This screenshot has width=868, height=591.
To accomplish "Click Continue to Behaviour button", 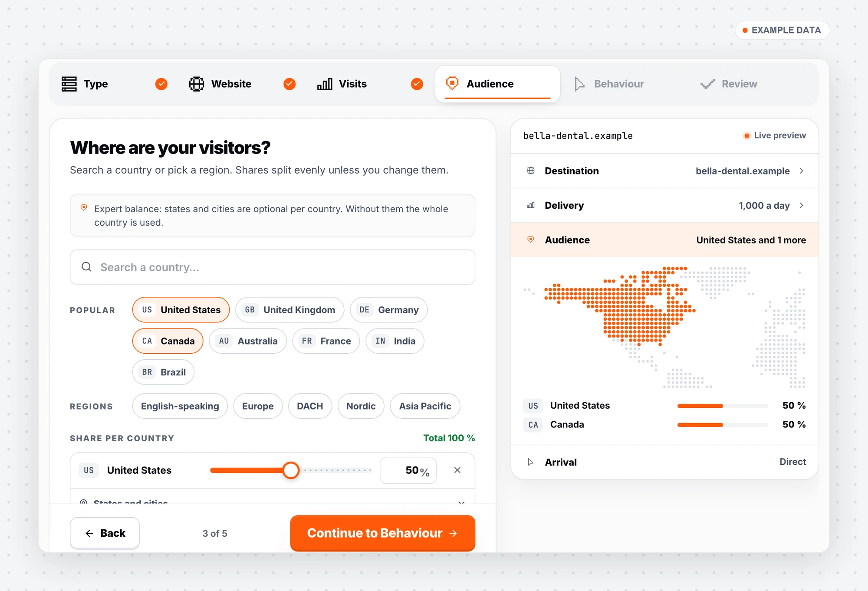I will click(x=383, y=533).
